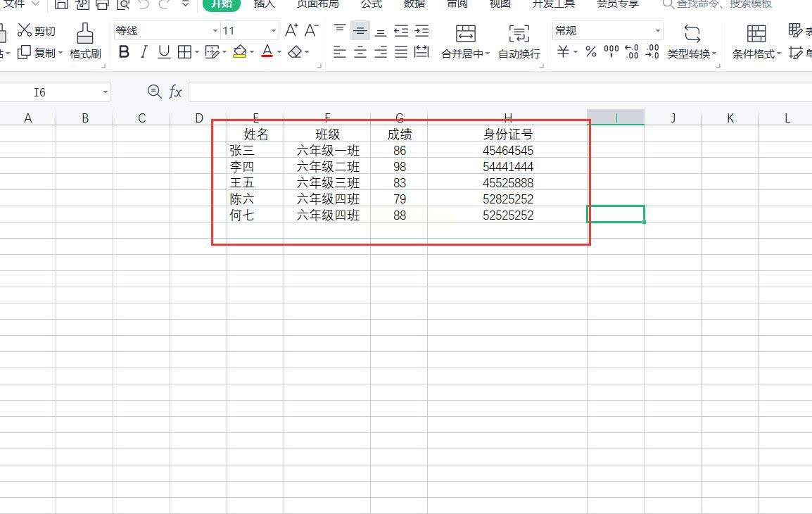Viewport: 812px width, 514px height.
Task: Open the currency ¥ format dropdown arrow
Action: tap(576, 52)
